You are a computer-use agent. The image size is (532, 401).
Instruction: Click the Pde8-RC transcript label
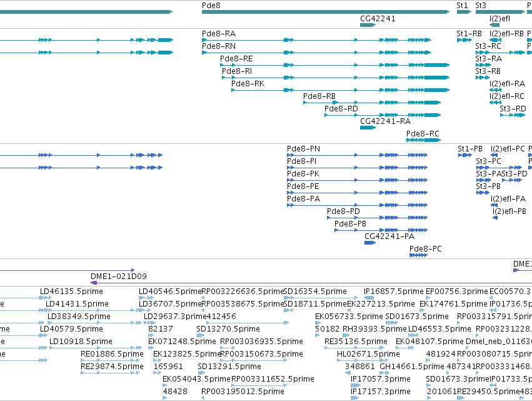pyautogui.click(x=423, y=134)
